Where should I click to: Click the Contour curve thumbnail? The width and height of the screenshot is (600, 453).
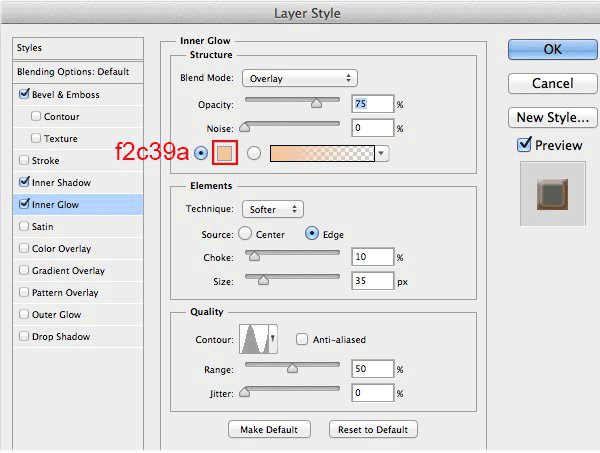[254, 339]
